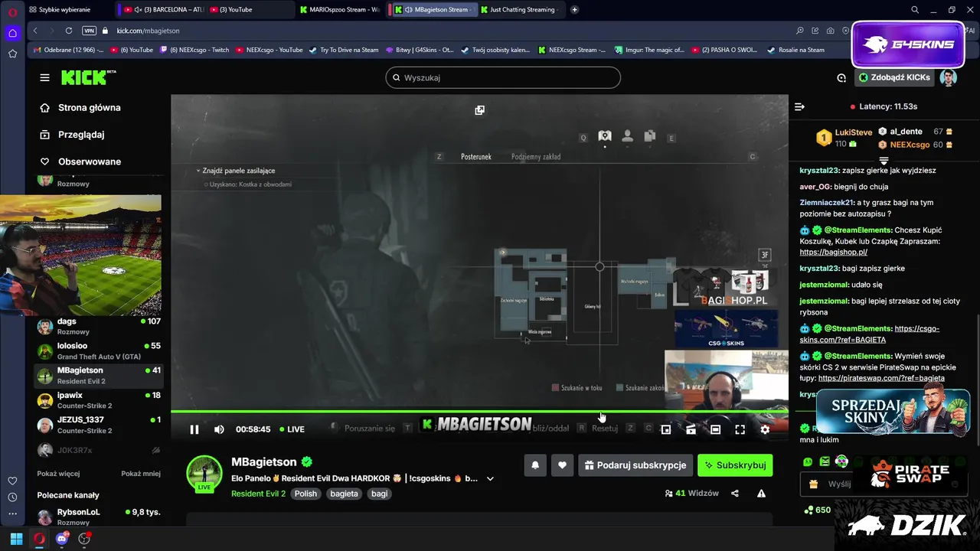980x551 pixels.
Task: Open Resident Evil 2 category link
Action: (258, 494)
